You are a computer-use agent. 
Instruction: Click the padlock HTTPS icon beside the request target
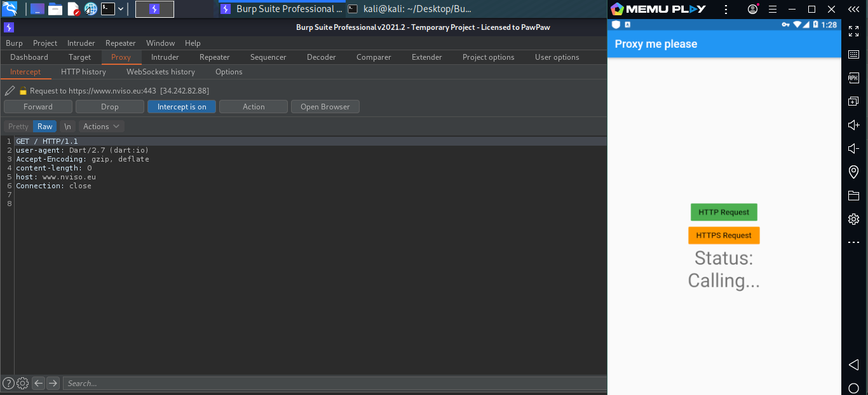(x=23, y=91)
